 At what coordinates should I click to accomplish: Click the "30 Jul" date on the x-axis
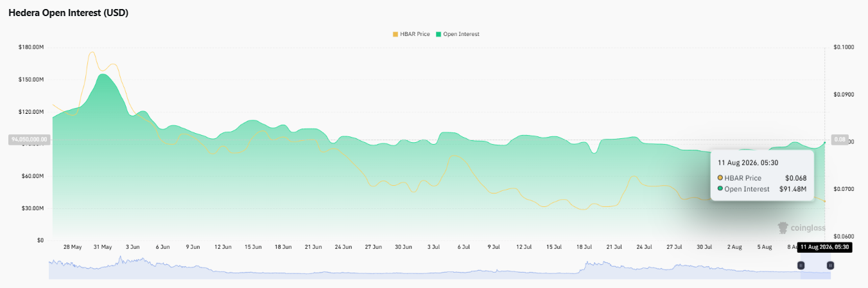(x=704, y=247)
